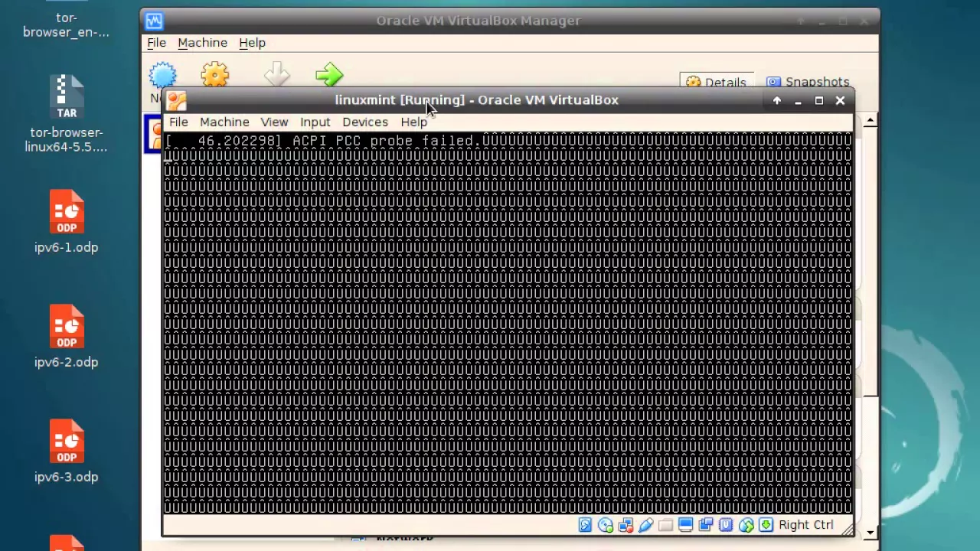
Task: Open Help menu of linuxmint VM window
Action: pos(413,122)
